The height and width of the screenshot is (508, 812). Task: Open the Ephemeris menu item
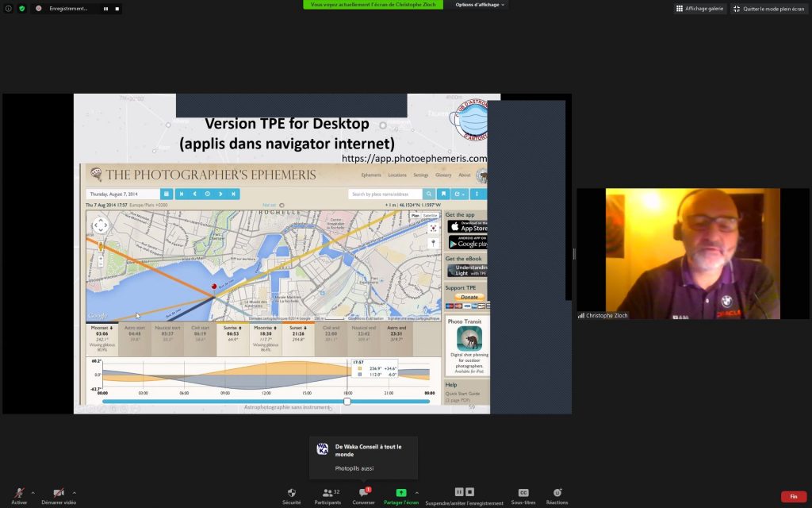tap(371, 175)
